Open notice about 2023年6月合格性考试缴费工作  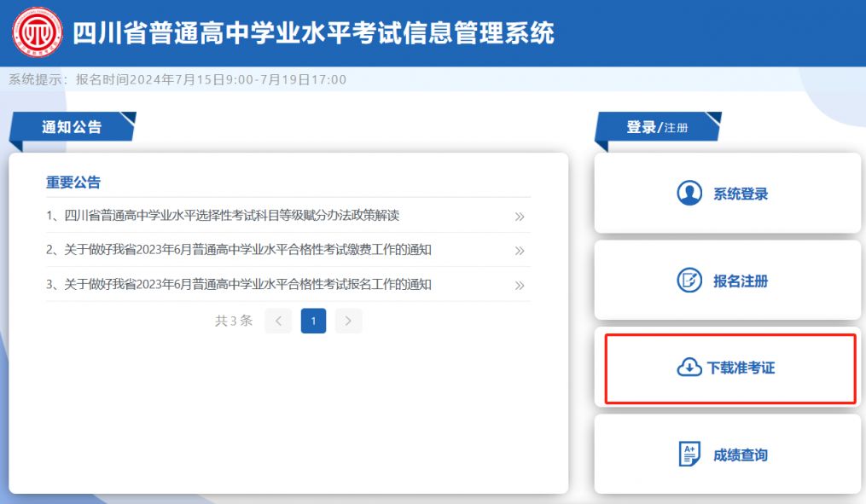239,250
